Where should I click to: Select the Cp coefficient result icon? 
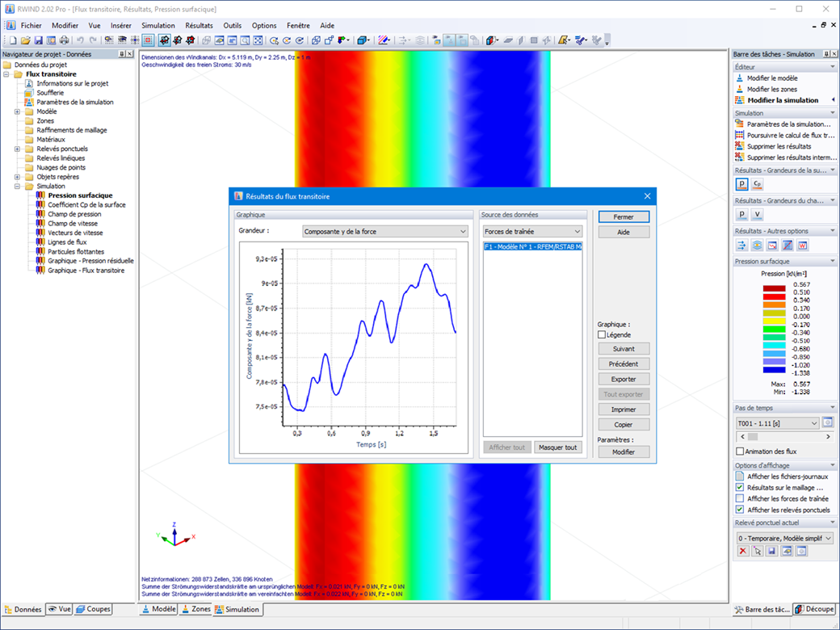757,184
